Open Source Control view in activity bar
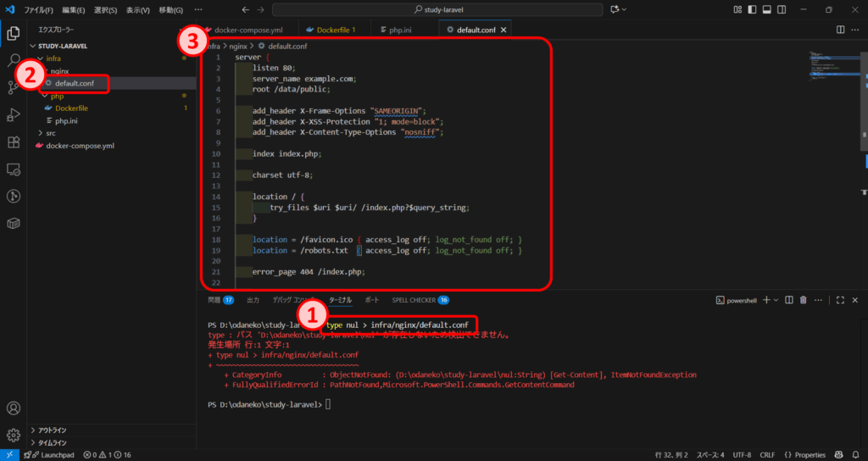 pos(14,87)
